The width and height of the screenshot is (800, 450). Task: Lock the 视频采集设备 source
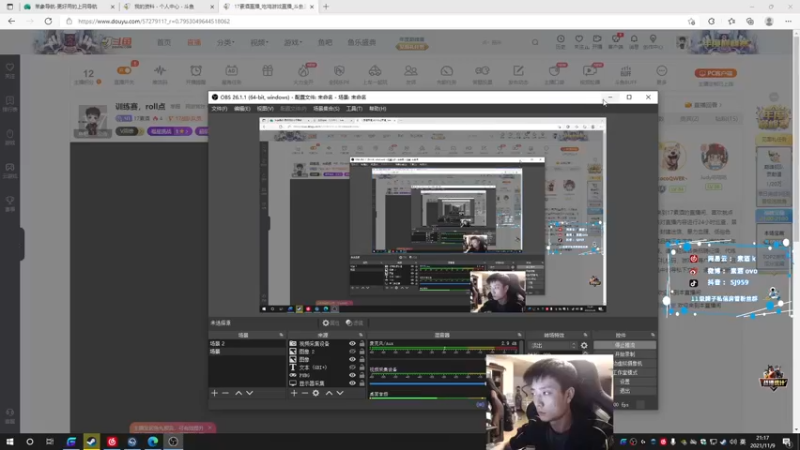[362, 344]
